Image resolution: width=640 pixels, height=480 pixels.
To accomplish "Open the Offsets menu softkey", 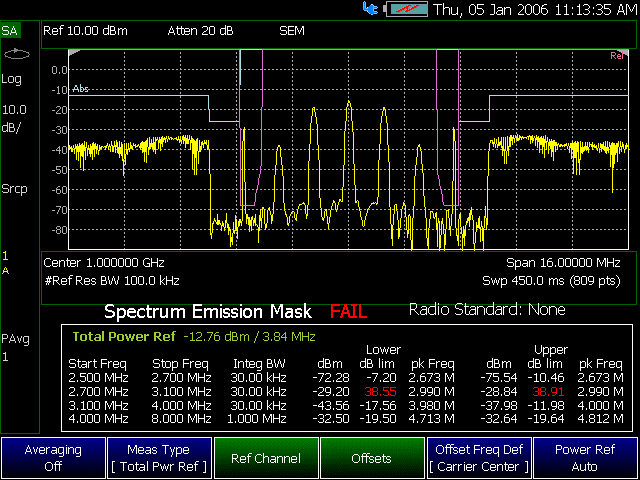I will pos(372,458).
